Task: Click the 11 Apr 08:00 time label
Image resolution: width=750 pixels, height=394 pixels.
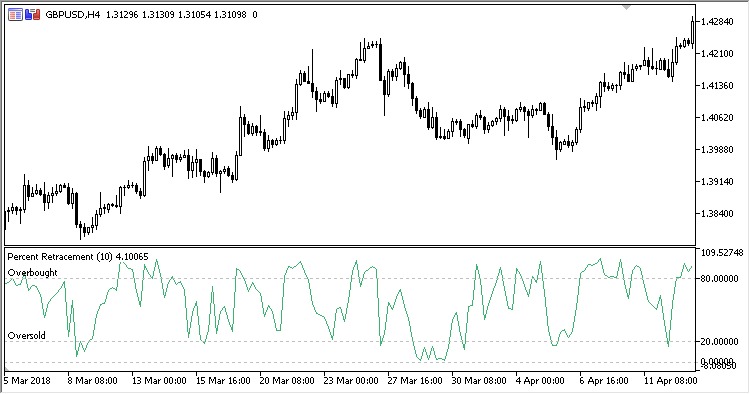Action: [x=671, y=381]
